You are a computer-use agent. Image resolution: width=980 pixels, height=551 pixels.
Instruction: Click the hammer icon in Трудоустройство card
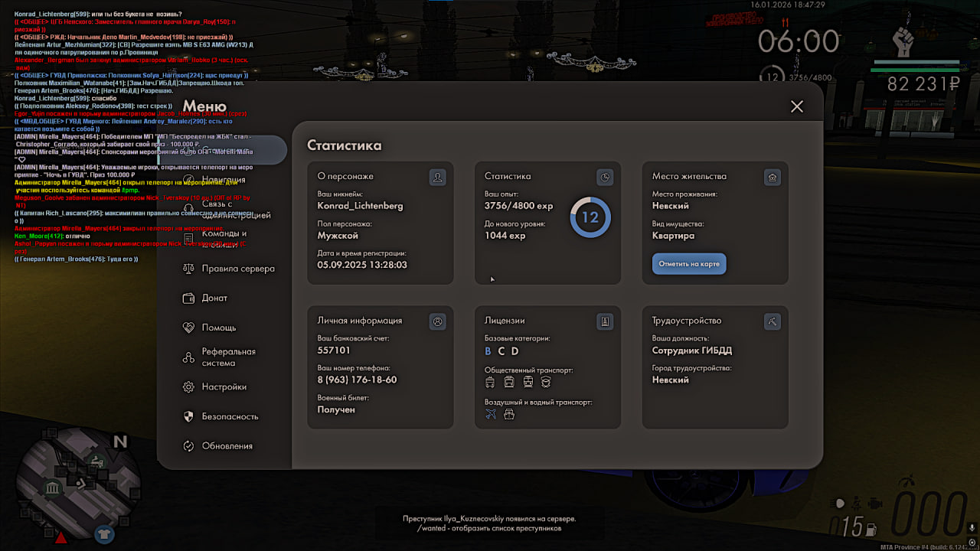point(773,322)
